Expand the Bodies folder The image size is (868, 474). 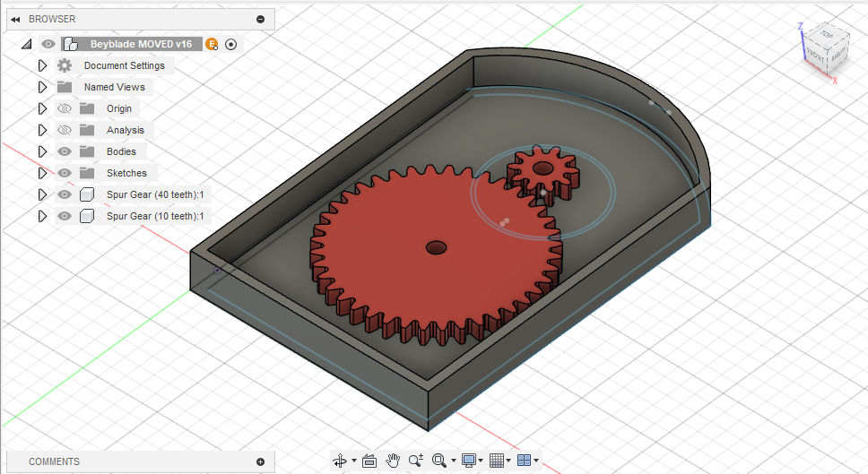[x=43, y=151]
